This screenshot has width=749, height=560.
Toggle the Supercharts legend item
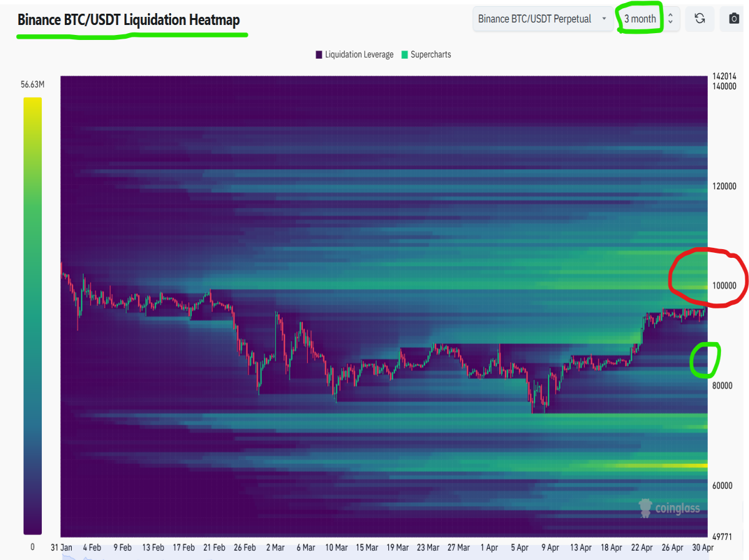click(425, 55)
